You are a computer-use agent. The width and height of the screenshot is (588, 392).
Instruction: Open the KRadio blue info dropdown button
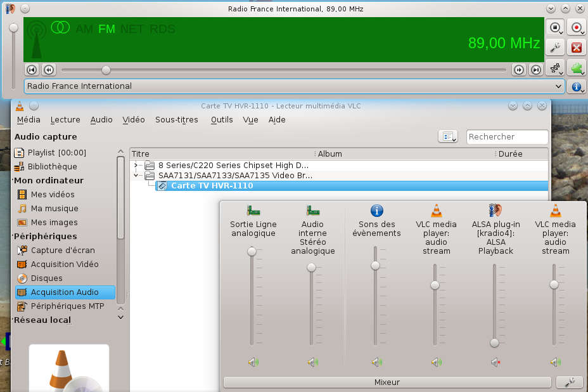pos(577,87)
